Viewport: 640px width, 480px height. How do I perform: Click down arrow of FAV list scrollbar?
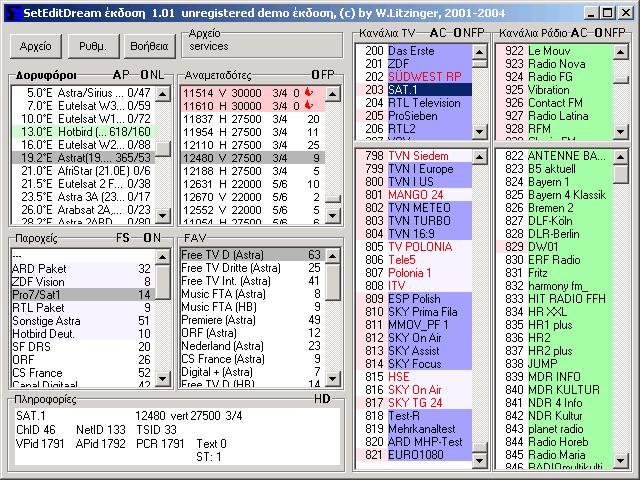[333, 378]
